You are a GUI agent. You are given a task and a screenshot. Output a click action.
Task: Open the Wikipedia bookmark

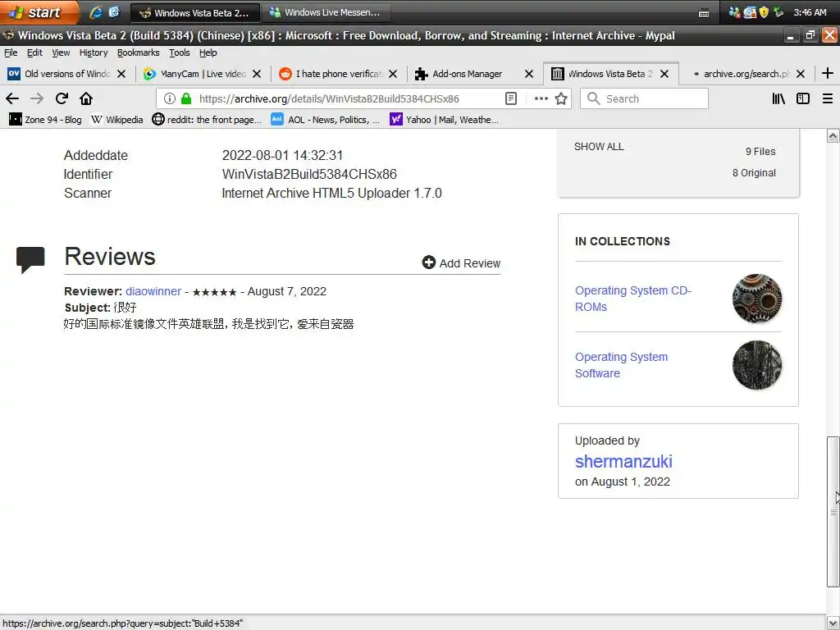116,120
